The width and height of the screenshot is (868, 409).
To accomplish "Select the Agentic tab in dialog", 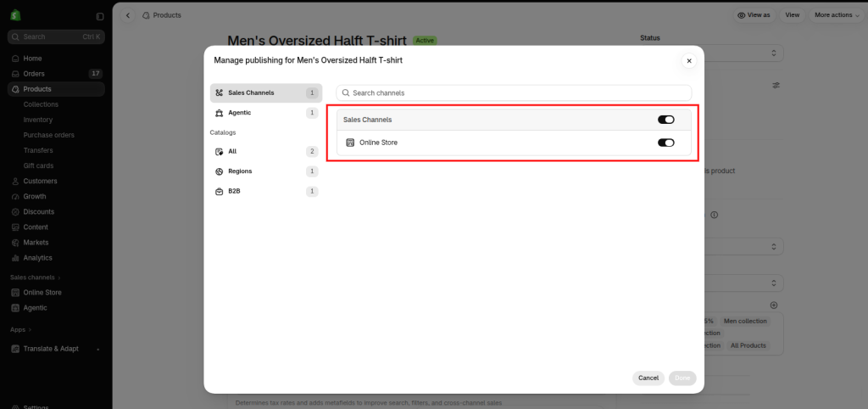I will coord(265,113).
